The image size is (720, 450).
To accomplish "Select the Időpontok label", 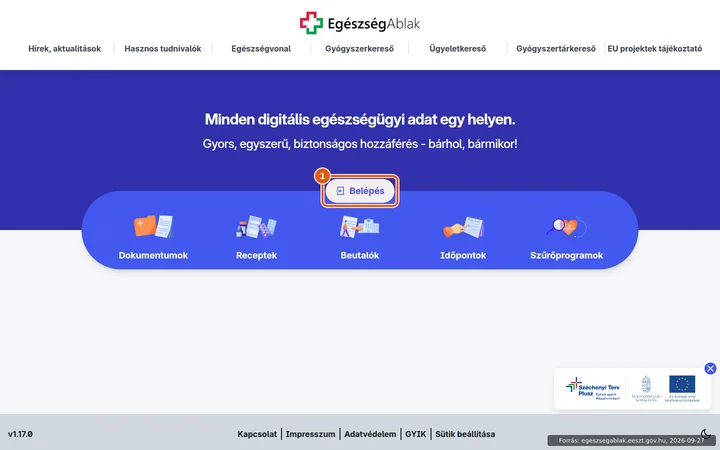I will tap(463, 255).
